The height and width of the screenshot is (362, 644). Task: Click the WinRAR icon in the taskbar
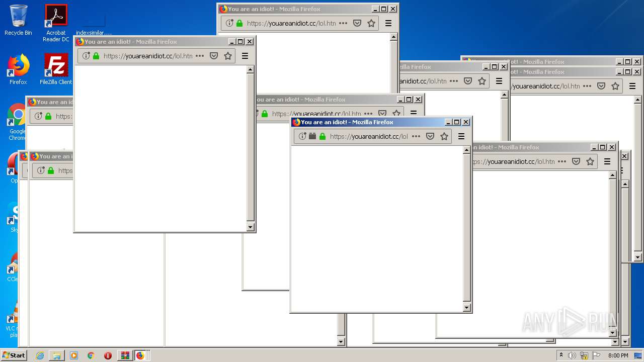(x=125, y=355)
